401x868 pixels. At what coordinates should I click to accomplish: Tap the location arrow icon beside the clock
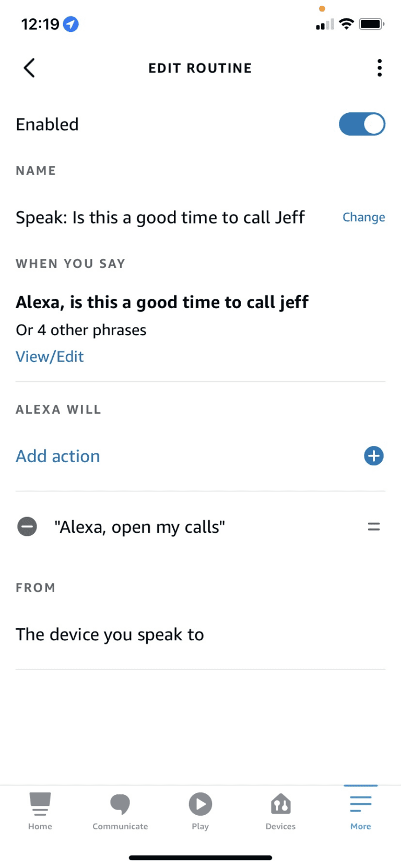click(70, 24)
